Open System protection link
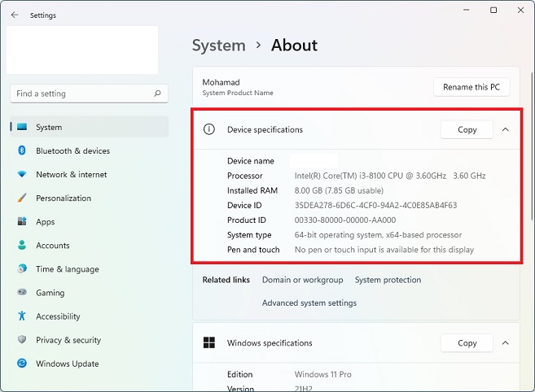535x392 pixels. [388, 280]
